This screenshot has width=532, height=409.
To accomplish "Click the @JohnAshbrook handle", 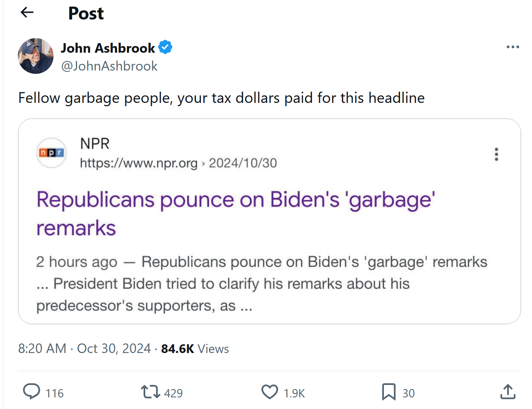I will (x=110, y=66).
